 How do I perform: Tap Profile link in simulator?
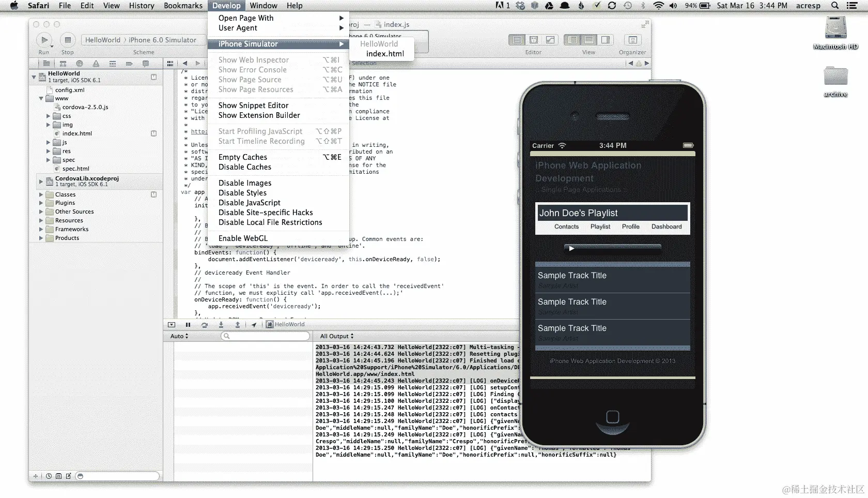coord(630,227)
